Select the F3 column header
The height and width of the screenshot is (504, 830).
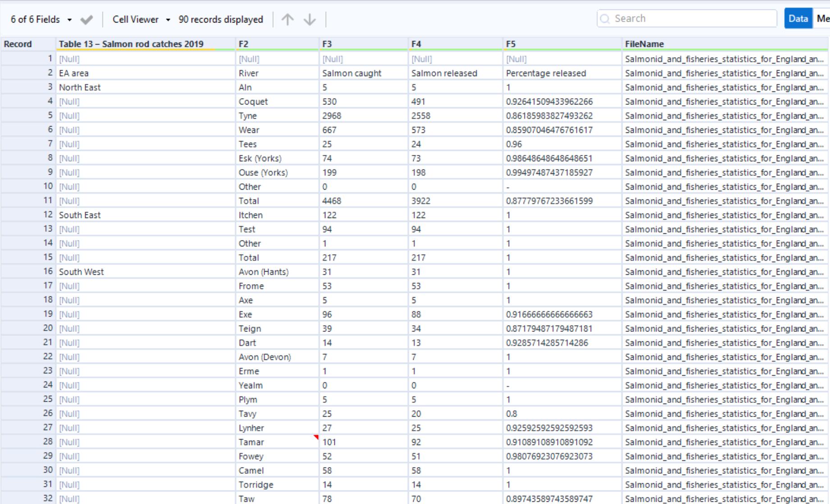pos(327,44)
